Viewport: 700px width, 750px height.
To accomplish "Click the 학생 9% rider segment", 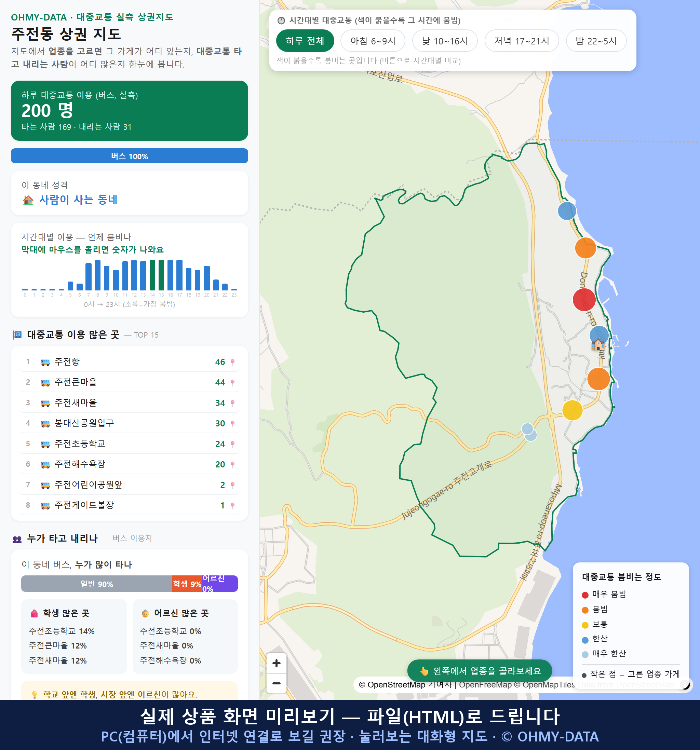I will (x=187, y=584).
